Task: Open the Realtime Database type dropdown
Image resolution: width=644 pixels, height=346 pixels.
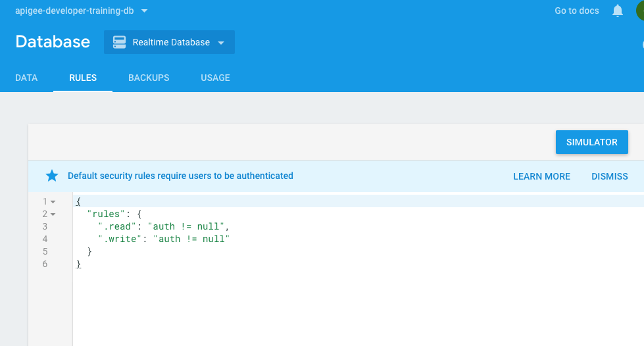Action: 169,42
